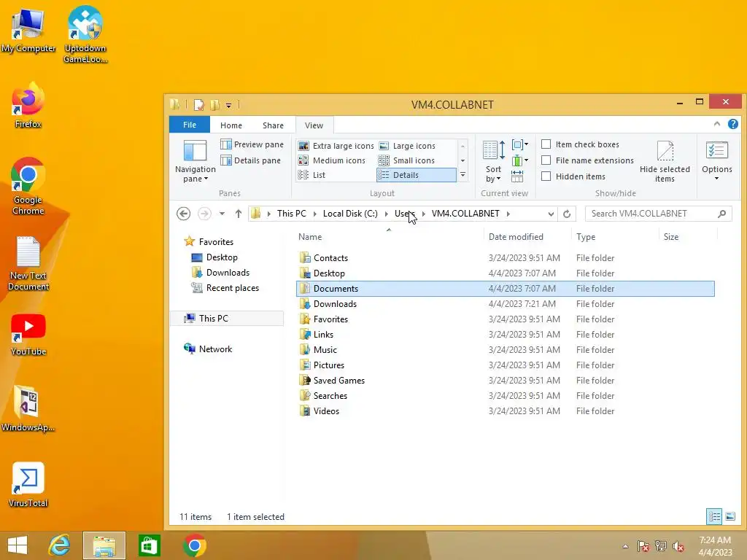
Task: Enable File name extensions checkbox
Action: pyautogui.click(x=546, y=160)
